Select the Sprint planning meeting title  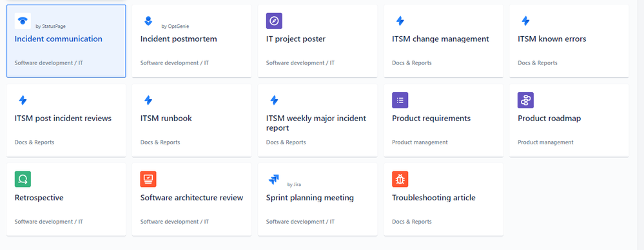(x=310, y=198)
